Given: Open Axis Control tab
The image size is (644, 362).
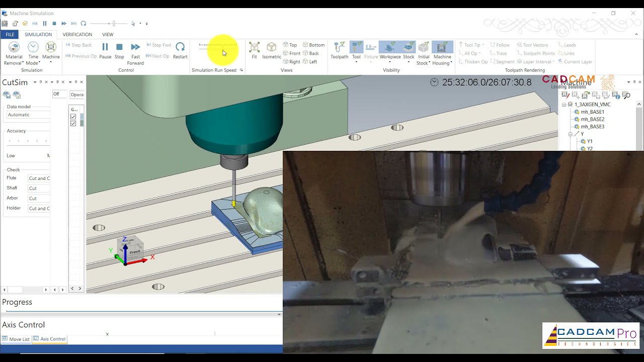Looking at the screenshot, I should pos(49,339).
